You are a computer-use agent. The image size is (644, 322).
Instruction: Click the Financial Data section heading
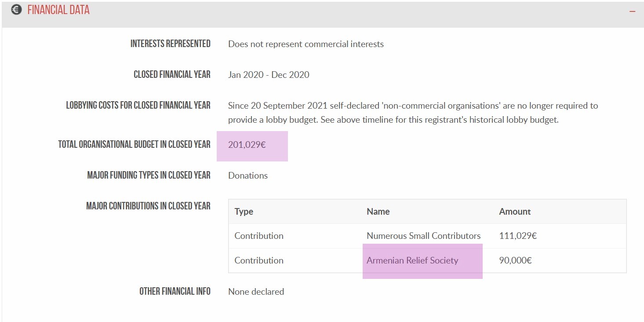pyautogui.click(x=58, y=10)
